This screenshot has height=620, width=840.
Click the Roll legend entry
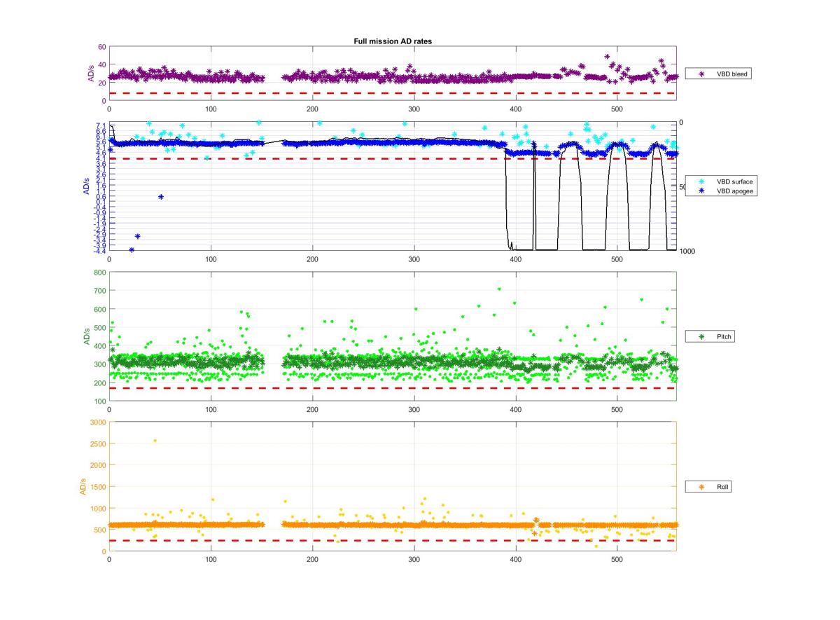tap(710, 486)
